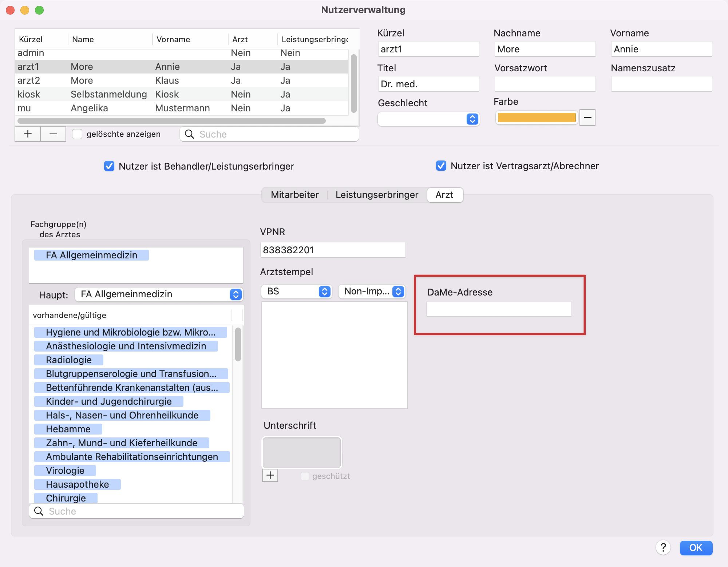Uncheck Nutzer ist Vertragsarzt/Abrechner
728x567 pixels.
pos(441,166)
